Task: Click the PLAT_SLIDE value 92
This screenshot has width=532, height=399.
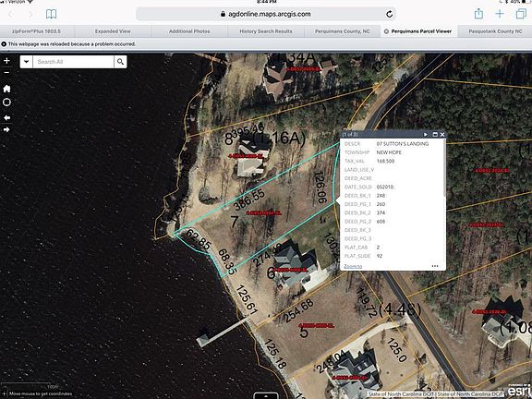Action: point(380,256)
